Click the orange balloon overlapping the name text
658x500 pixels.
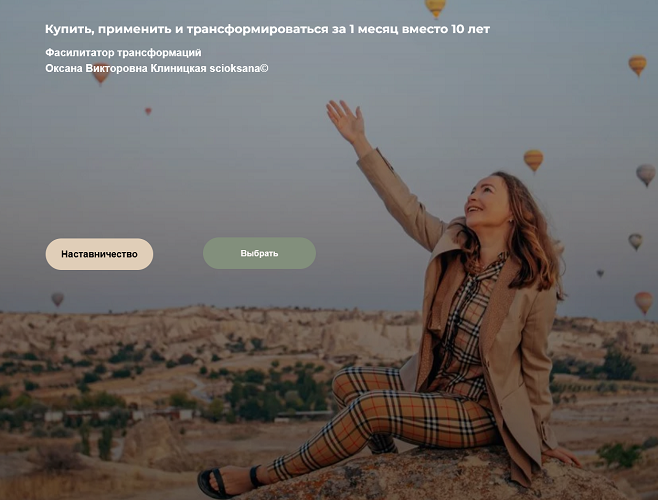point(101,74)
